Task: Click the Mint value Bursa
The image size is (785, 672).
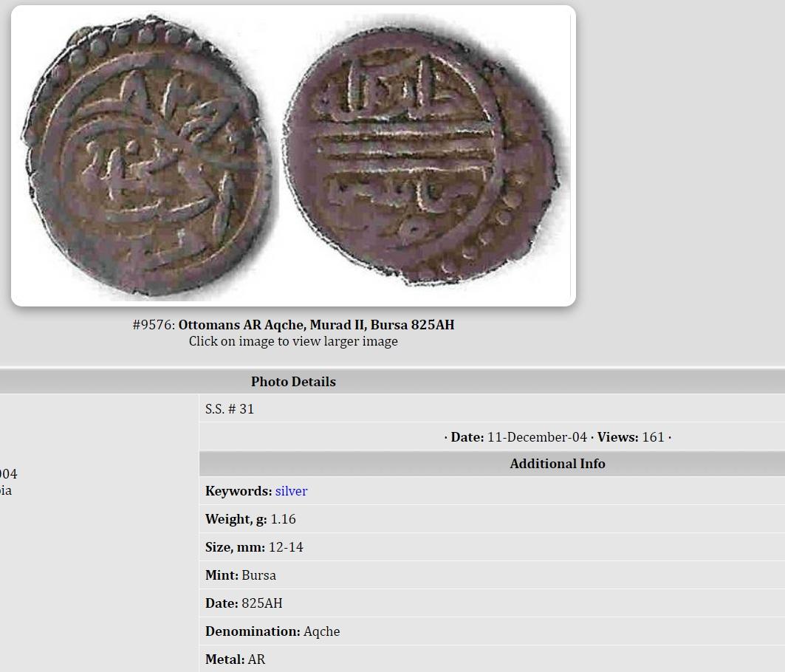Action: [258, 575]
